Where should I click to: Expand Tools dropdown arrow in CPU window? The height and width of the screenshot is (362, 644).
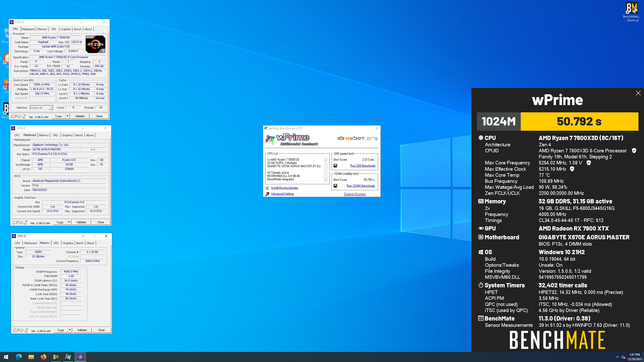pos(67,116)
